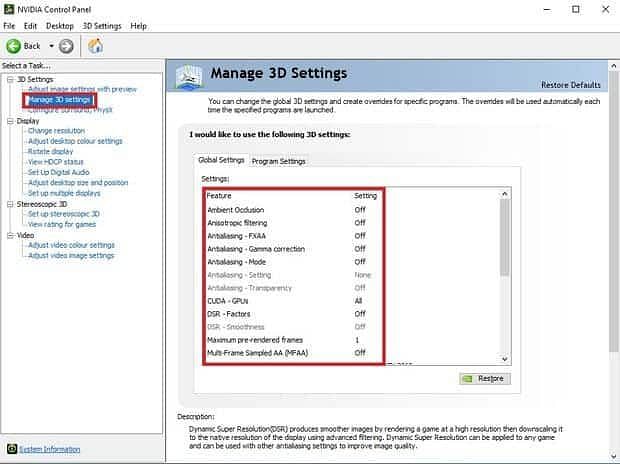Screen dimensions: 620x464
Task: Collapse the Video tree node
Action: [10, 235]
